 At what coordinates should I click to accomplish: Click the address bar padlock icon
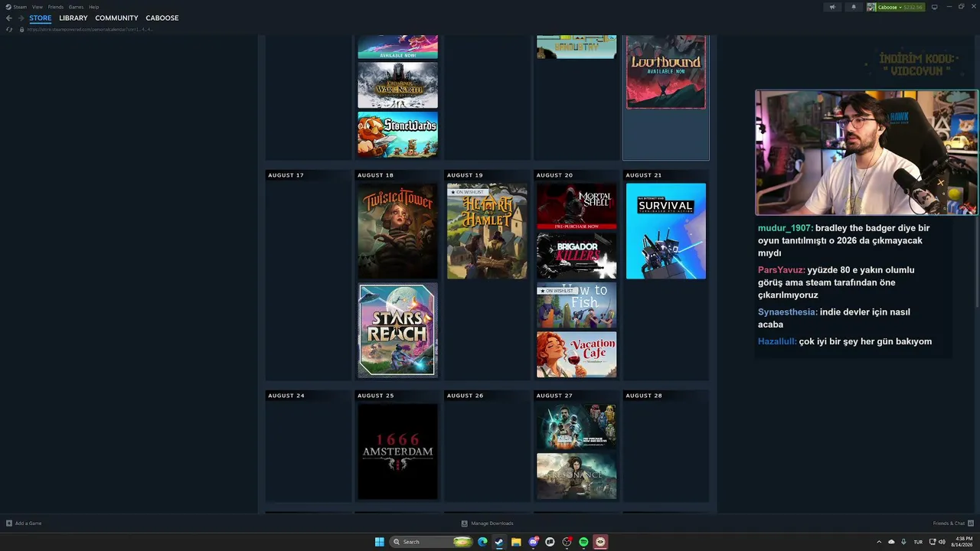21,29
